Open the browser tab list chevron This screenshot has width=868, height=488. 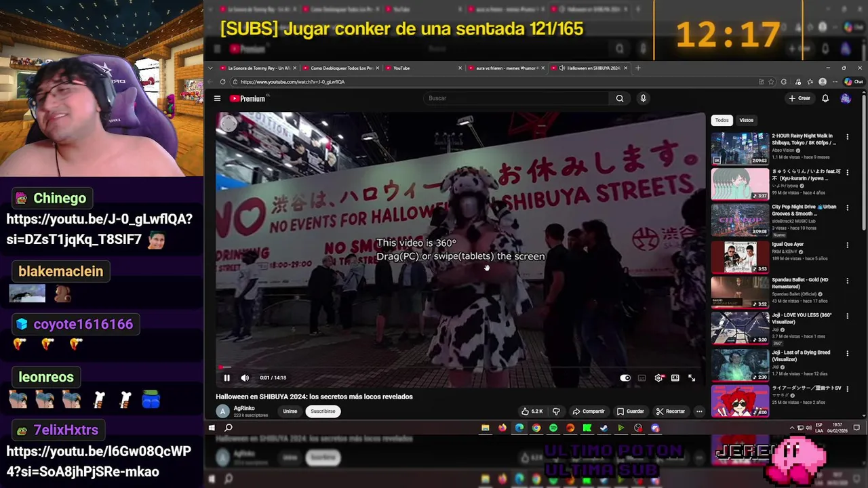pos(210,68)
